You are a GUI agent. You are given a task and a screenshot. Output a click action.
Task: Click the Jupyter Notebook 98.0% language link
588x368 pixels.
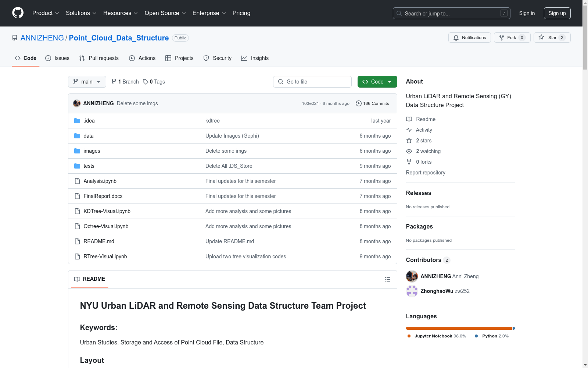437,336
